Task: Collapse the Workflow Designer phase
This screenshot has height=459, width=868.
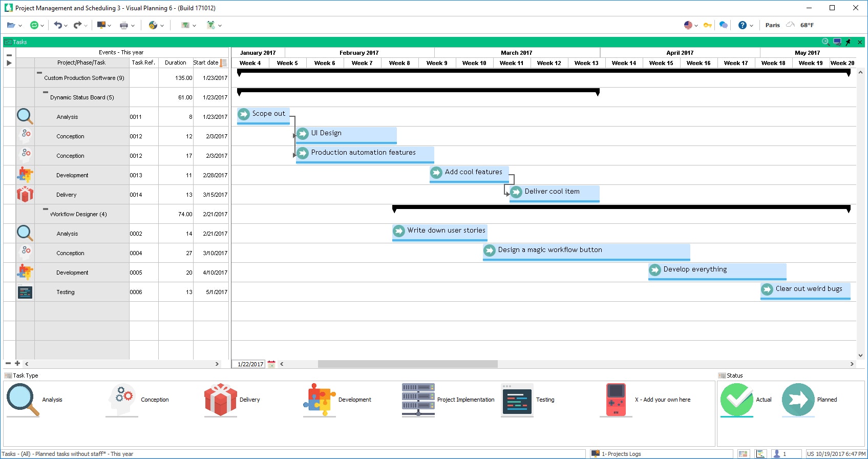Action: pos(46,210)
